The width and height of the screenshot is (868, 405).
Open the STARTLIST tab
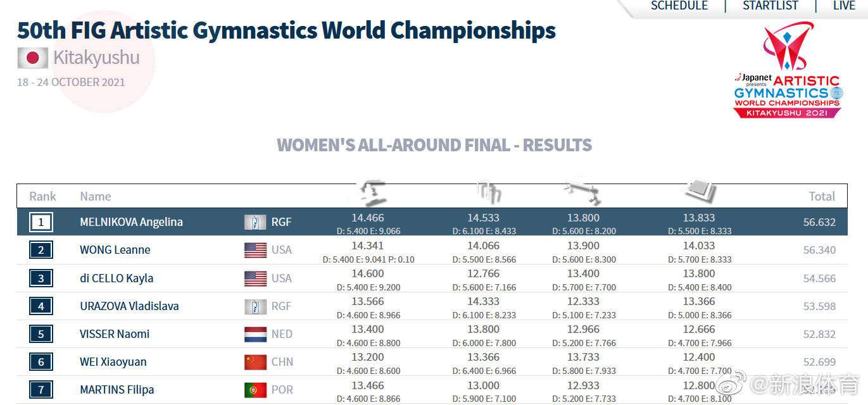(x=771, y=6)
